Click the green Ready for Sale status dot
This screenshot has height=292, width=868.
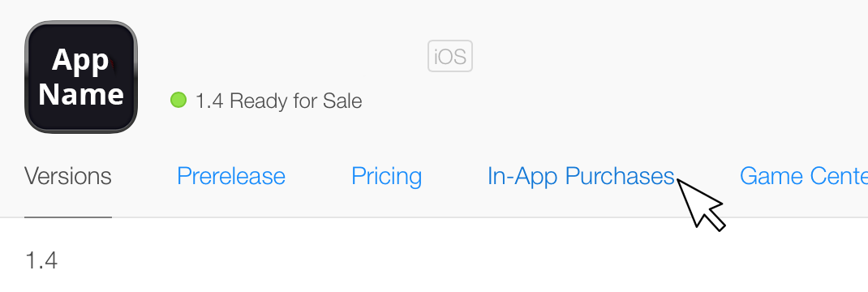(178, 100)
